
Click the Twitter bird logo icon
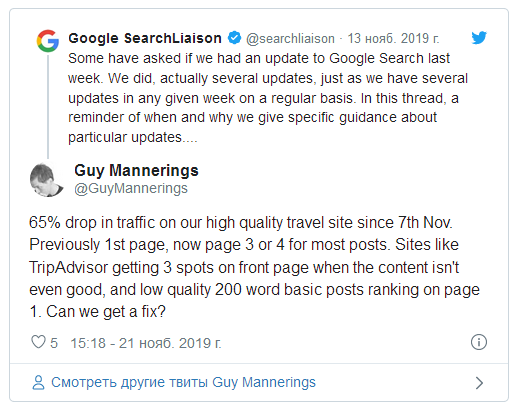[x=479, y=38]
